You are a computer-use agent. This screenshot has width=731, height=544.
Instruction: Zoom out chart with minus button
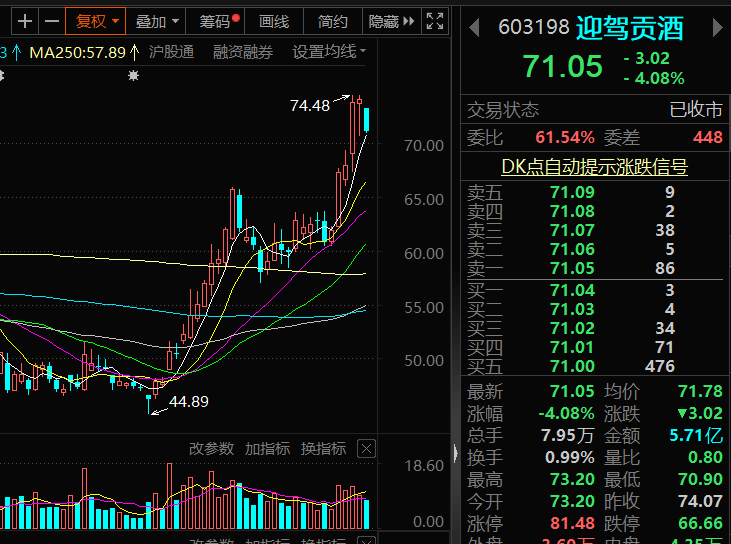pyautogui.click(x=52, y=21)
